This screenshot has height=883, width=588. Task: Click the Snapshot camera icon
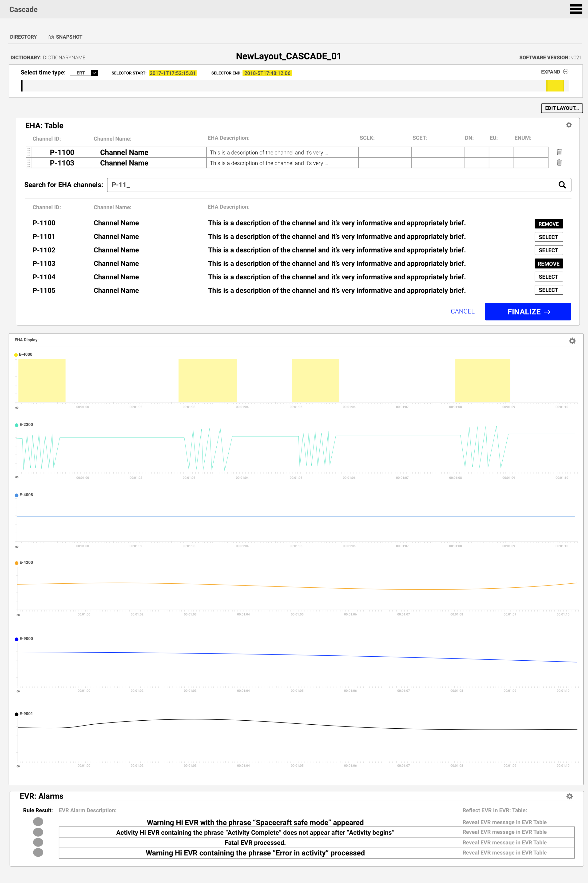(51, 37)
